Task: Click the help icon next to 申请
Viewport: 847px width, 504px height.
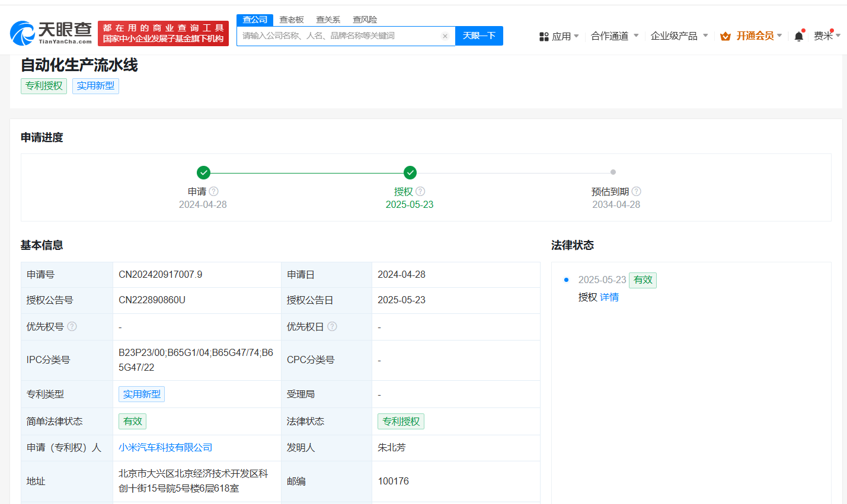Action: pos(214,191)
